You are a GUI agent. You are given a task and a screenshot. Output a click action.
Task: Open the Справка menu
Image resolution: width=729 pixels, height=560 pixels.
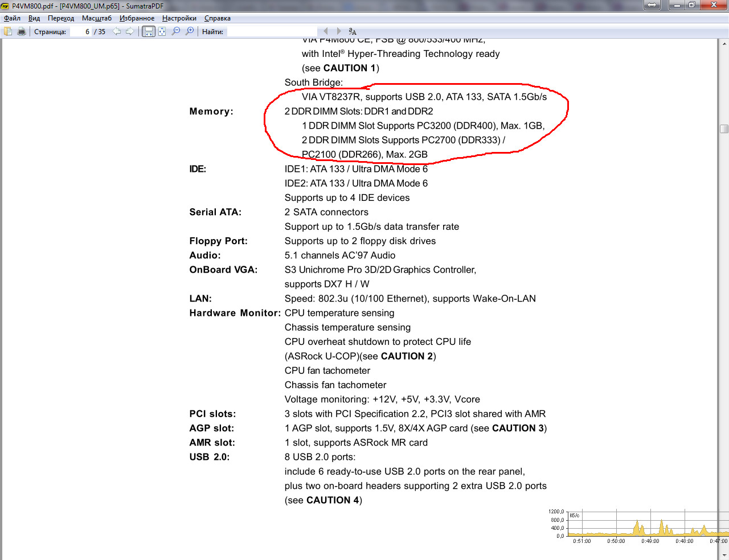click(x=218, y=18)
